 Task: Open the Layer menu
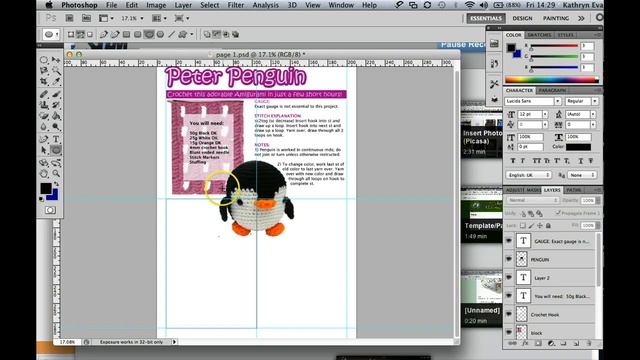pos(183,5)
